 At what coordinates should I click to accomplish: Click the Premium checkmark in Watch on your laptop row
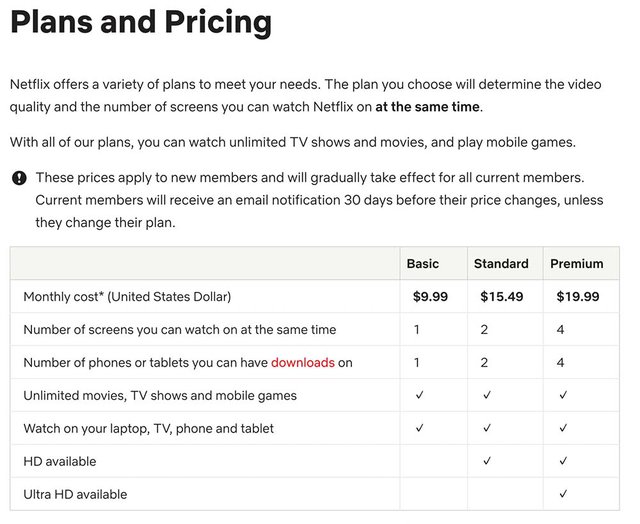coord(564,428)
